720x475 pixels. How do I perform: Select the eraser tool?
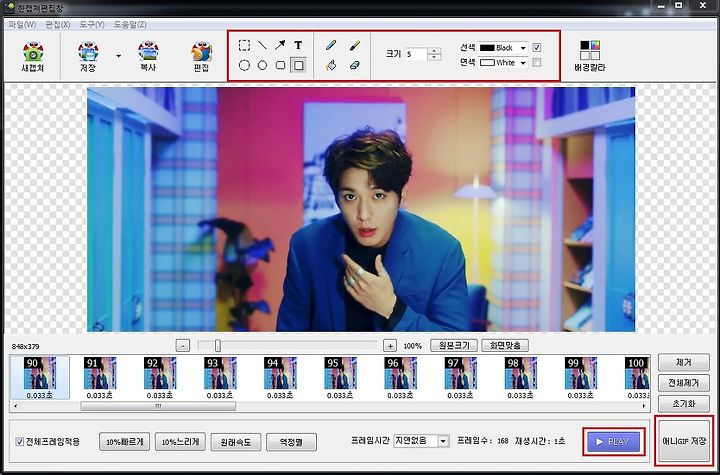354,65
